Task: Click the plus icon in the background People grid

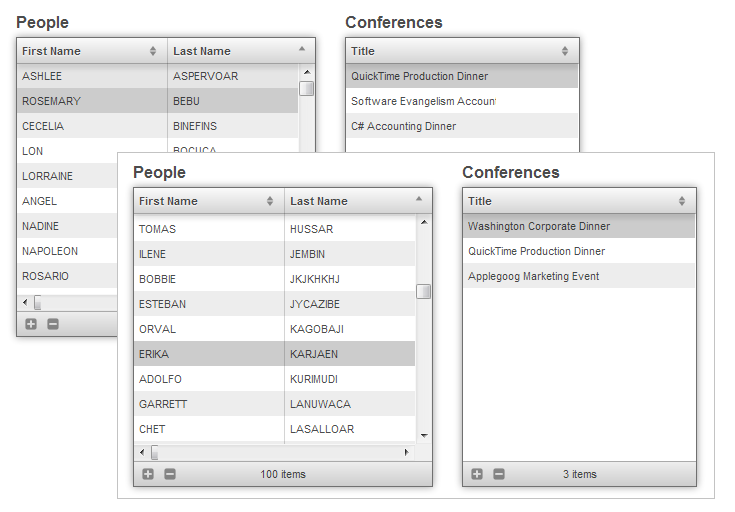Action: (x=31, y=324)
